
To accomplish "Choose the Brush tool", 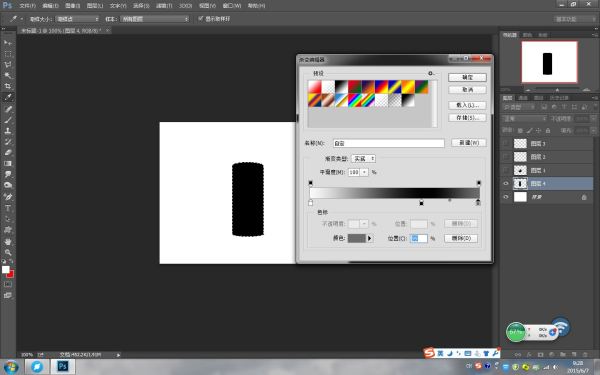I will (8, 120).
